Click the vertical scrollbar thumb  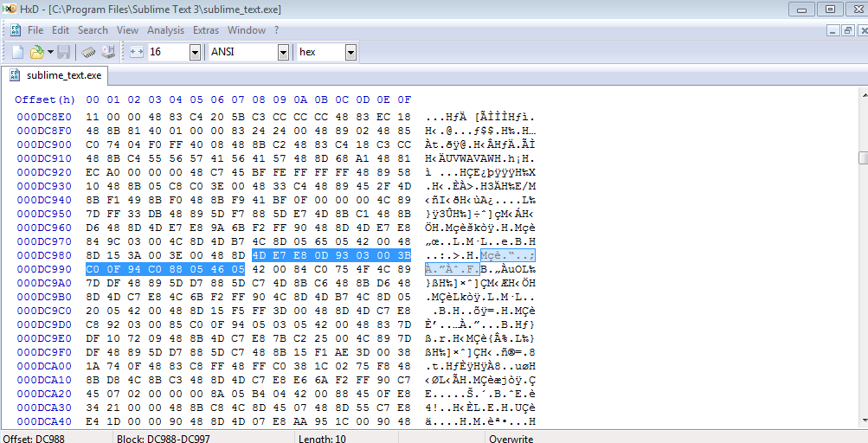863,157
